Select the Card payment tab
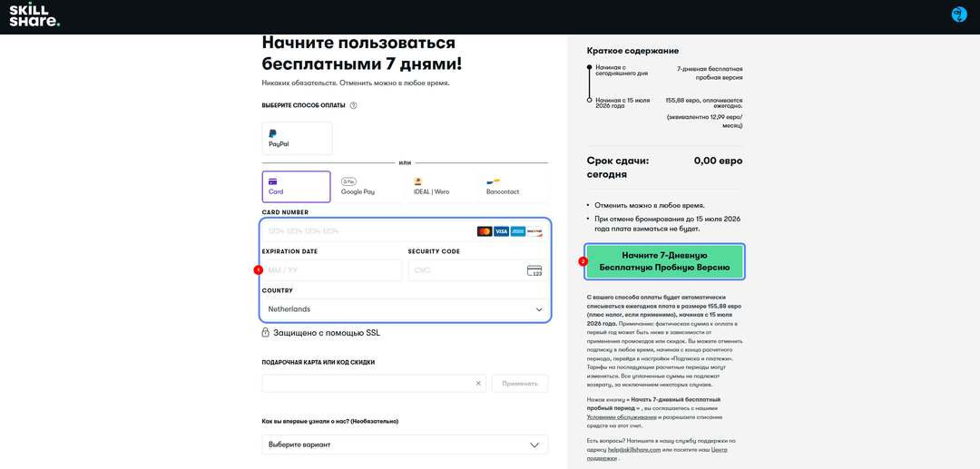This screenshot has width=980, height=469. pyautogui.click(x=296, y=187)
